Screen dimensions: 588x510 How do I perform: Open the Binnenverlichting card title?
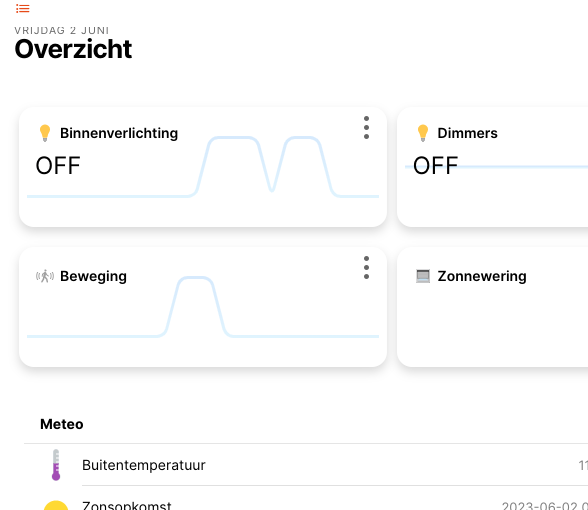pos(119,133)
